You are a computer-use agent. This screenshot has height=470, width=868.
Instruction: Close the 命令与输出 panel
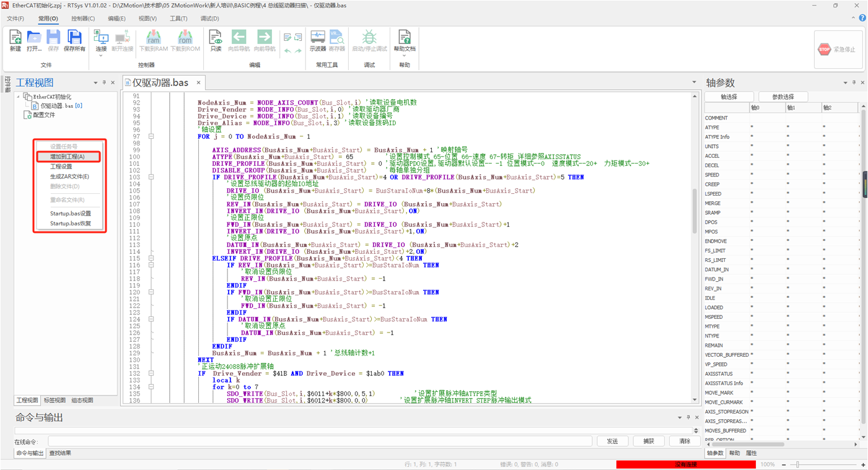click(x=697, y=417)
